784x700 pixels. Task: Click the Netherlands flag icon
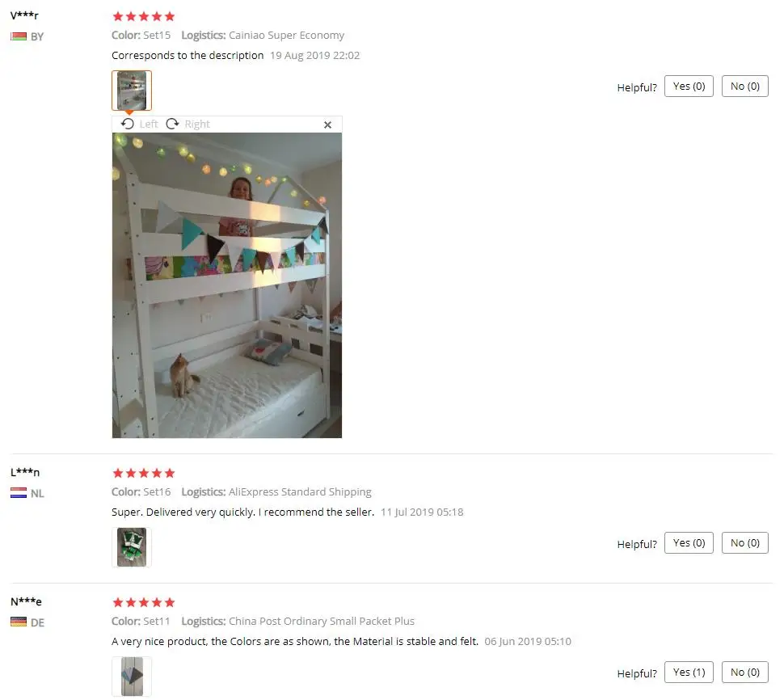click(19, 493)
